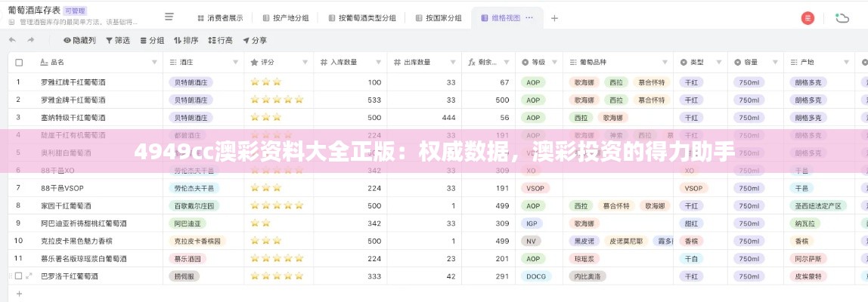Click the redo arrow icon
The width and height of the screenshot is (868, 302).
click(33, 40)
